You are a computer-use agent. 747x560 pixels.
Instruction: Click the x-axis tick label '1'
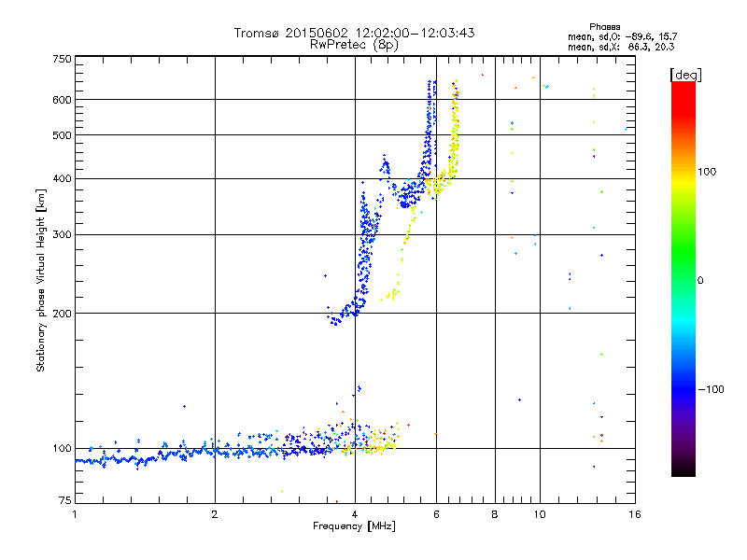tap(75, 514)
